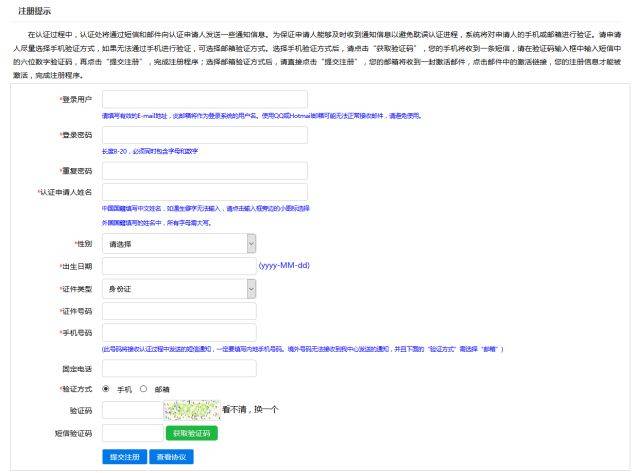Click the 注册提示 heading text
The image size is (640, 473).
point(35,11)
